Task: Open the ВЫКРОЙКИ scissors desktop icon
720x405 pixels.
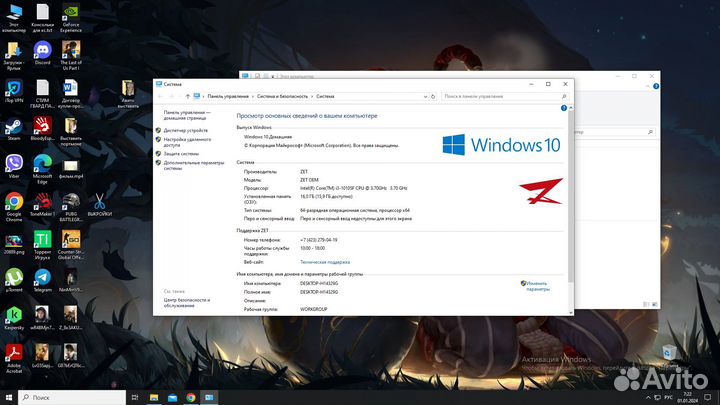Action: click(x=99, y=205)
